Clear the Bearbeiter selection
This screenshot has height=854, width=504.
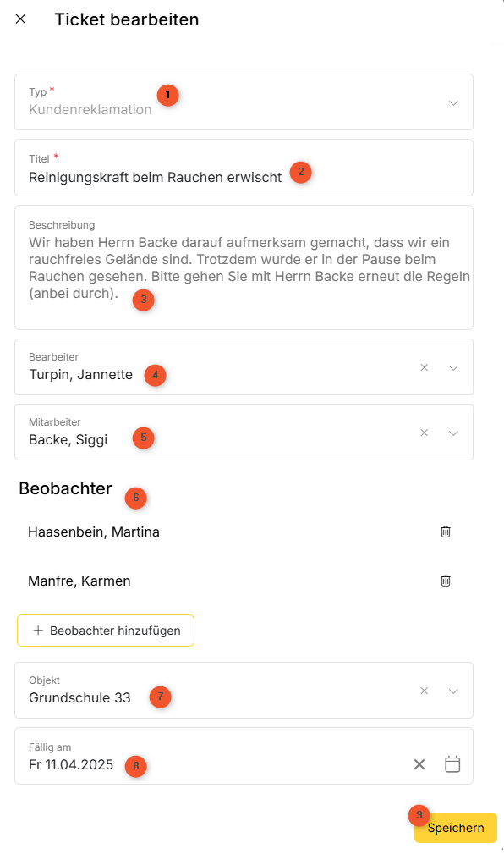(x=424, y=367)
